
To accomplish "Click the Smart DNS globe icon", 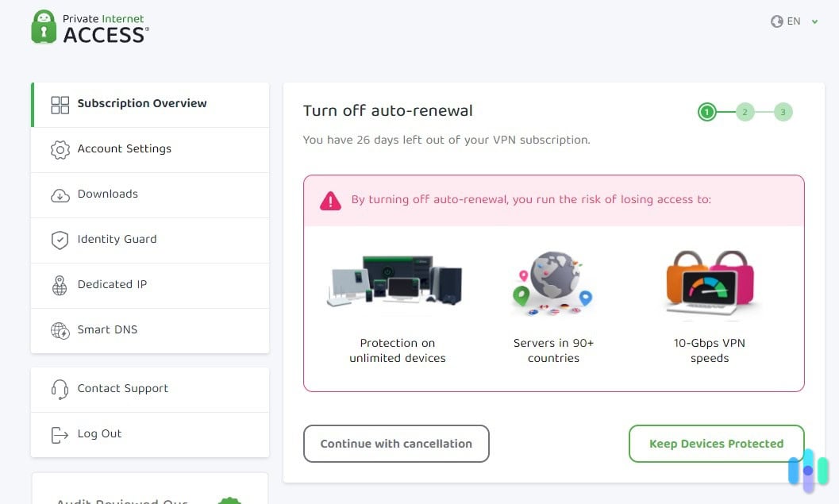I will tap(60, 330).
